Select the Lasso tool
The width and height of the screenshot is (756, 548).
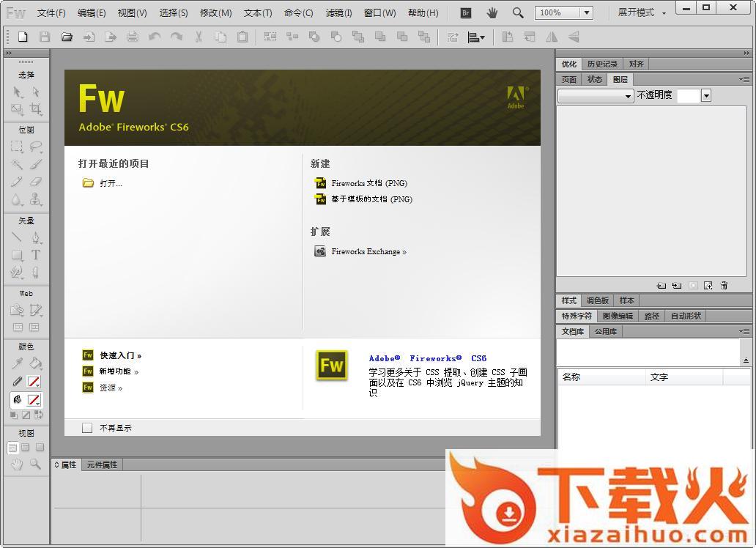point(36,147)
